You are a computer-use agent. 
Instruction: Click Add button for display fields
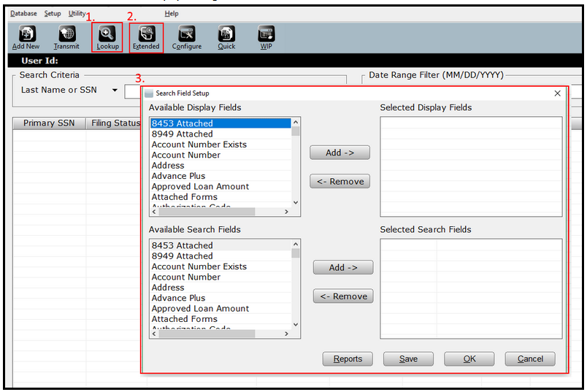click(339, 153)
